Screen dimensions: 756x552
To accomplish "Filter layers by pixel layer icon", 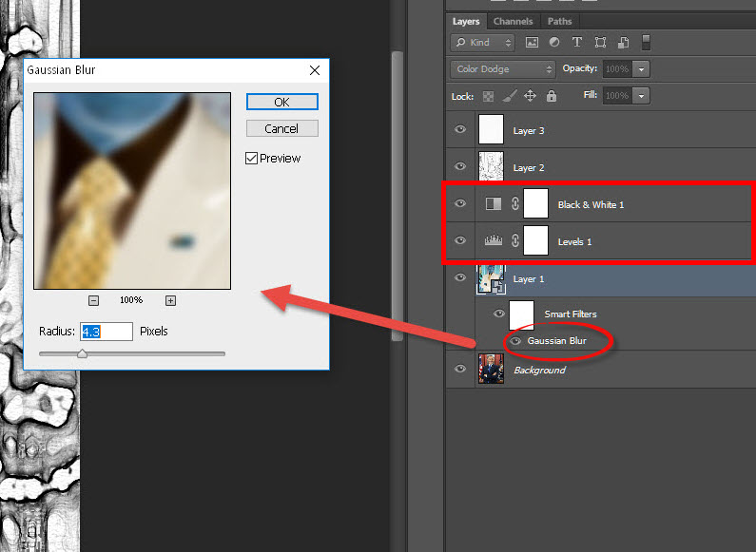I will [x=532, y=43].
